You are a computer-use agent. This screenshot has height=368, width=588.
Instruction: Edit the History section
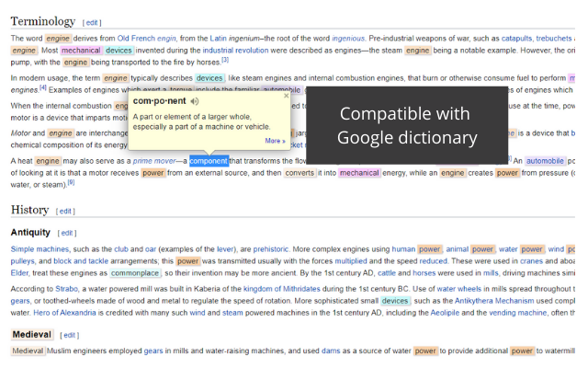(65, 211)
